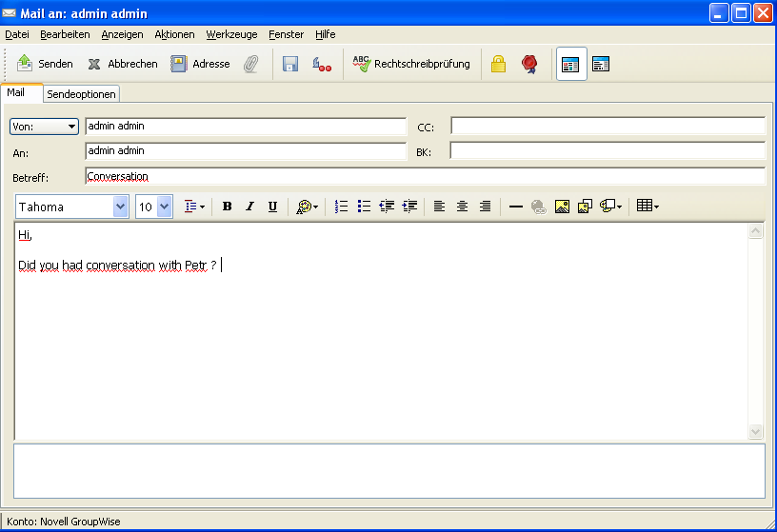Image resolution: width=777 pixels, height=532 pixels.
Task: Click the signature icon with red dots
Action: [322, 64]
